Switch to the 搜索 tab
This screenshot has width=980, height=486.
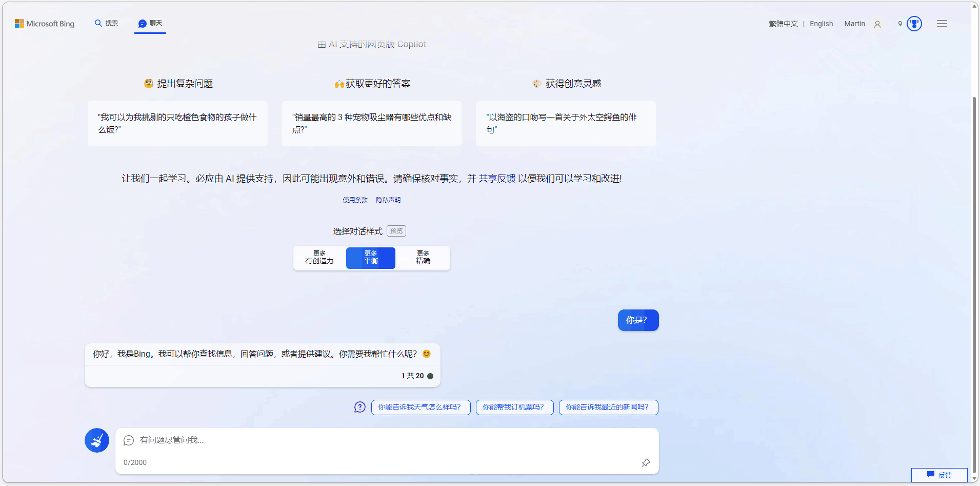click(x=106, y=23)
